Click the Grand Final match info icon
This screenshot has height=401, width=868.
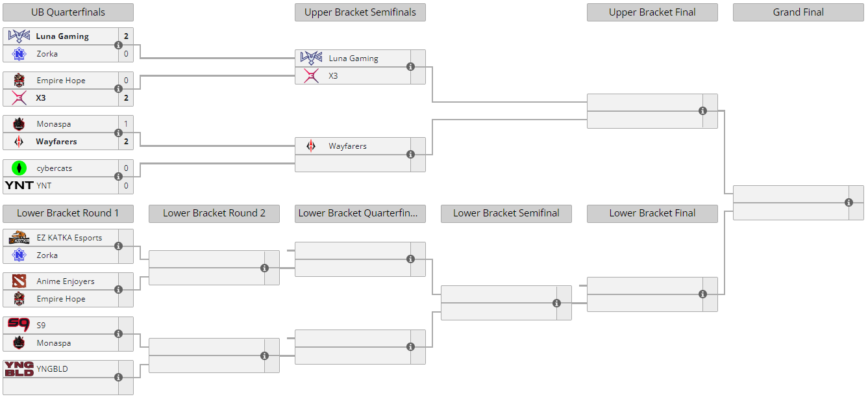tap(849, 203)
